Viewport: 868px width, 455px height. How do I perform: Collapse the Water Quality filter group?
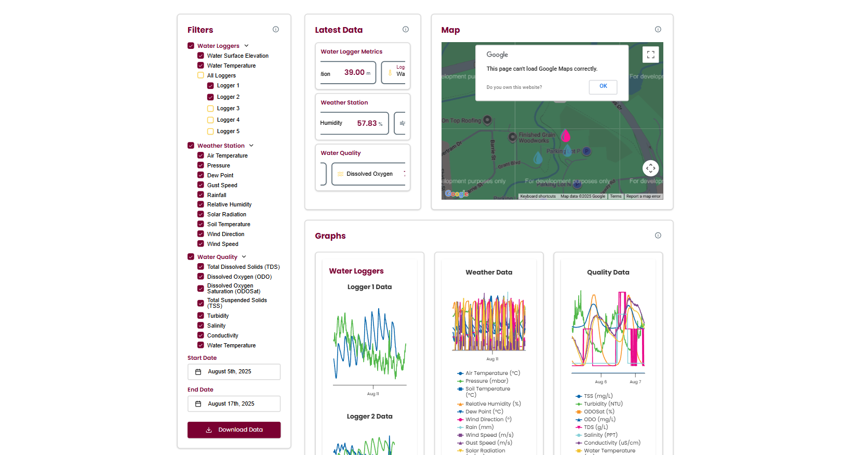[244, 257]
